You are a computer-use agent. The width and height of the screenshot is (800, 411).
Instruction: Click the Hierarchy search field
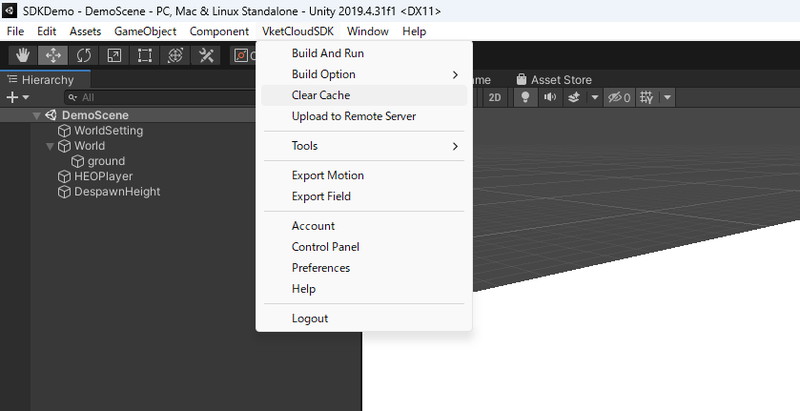pyautogui.click(x=150, y=97)
